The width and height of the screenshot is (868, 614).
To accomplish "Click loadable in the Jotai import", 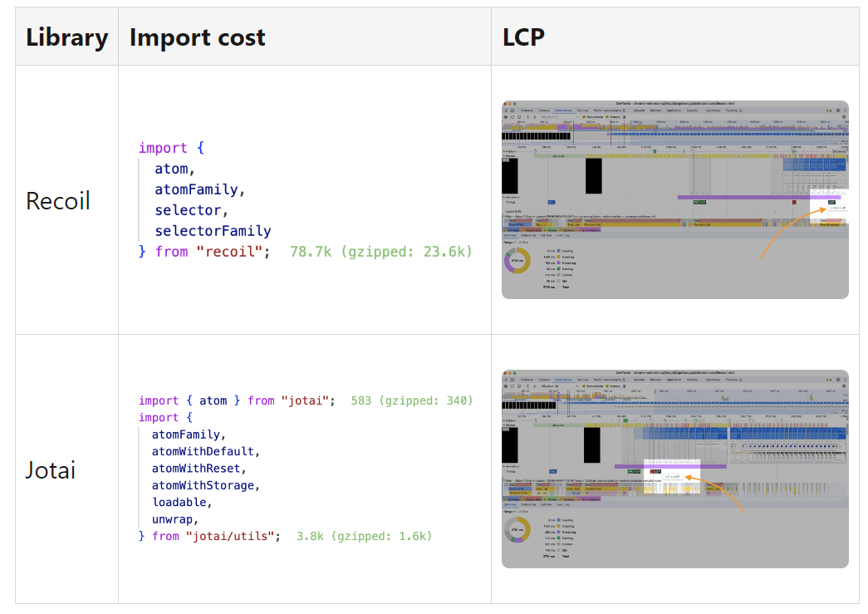I will [x=179, y=502].
